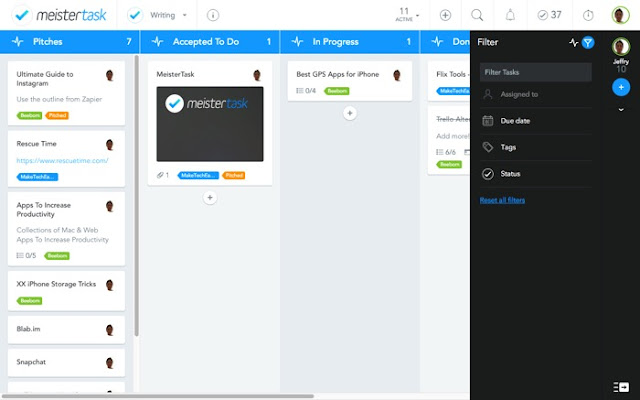The width and height of the screenshot is (640, 400).
Task: Open the Writing project dropdown arrow
Action: [184, 16]
